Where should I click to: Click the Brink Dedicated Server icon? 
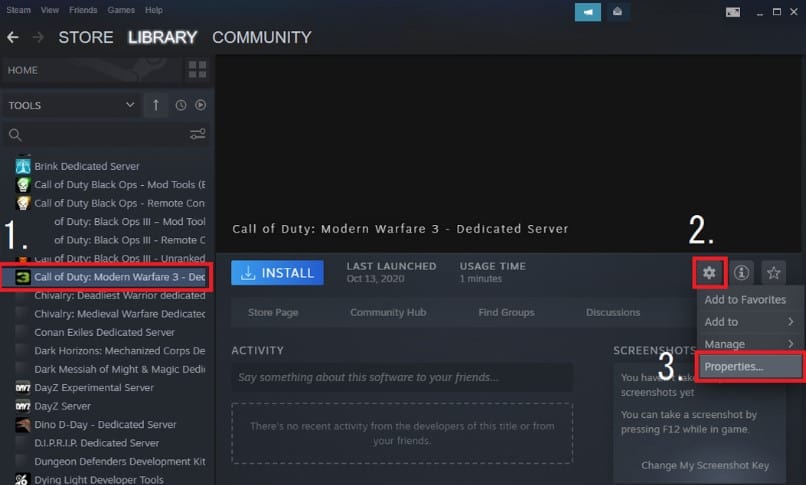coord(23,166)
